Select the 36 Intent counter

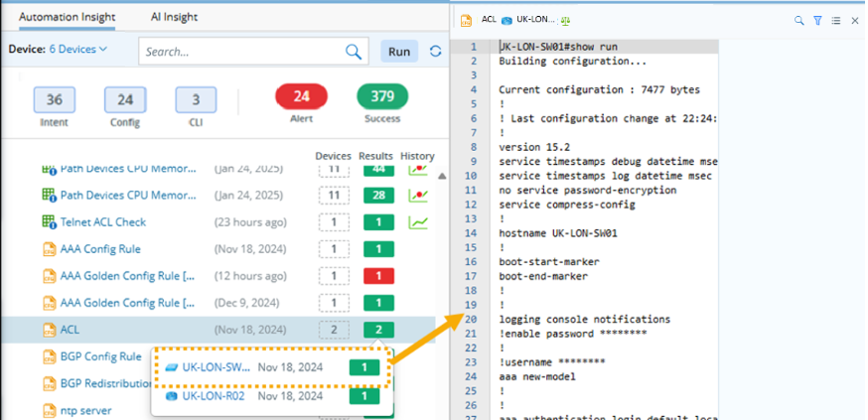[55, 99]
